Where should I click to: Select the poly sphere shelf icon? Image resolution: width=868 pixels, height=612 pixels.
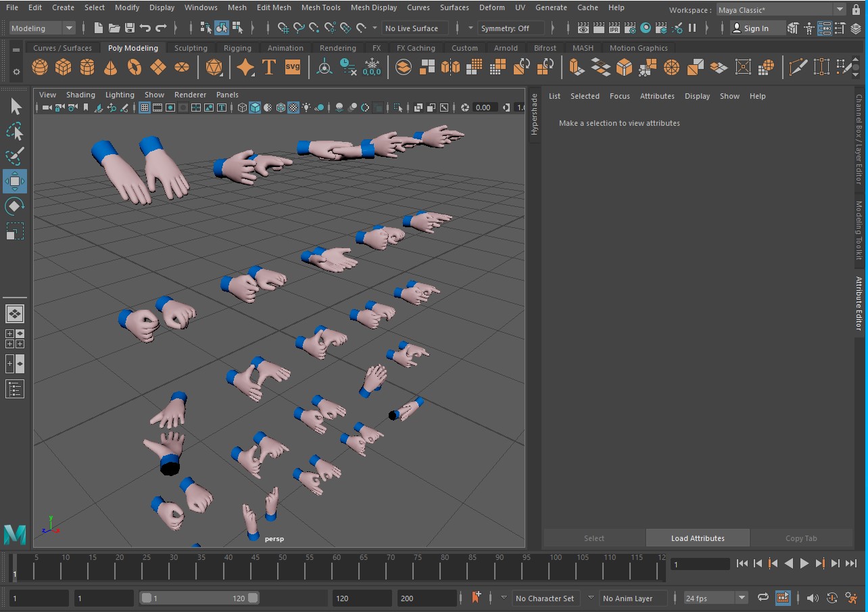click(40, 68)
